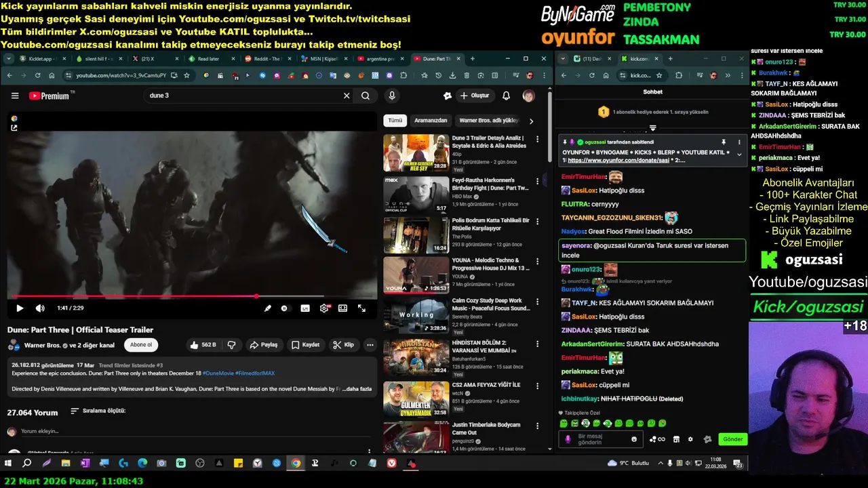Viewport: 868px width, 488px height.
Task: Go to YouTube Premium home logo
Action: tap(49, 96)
